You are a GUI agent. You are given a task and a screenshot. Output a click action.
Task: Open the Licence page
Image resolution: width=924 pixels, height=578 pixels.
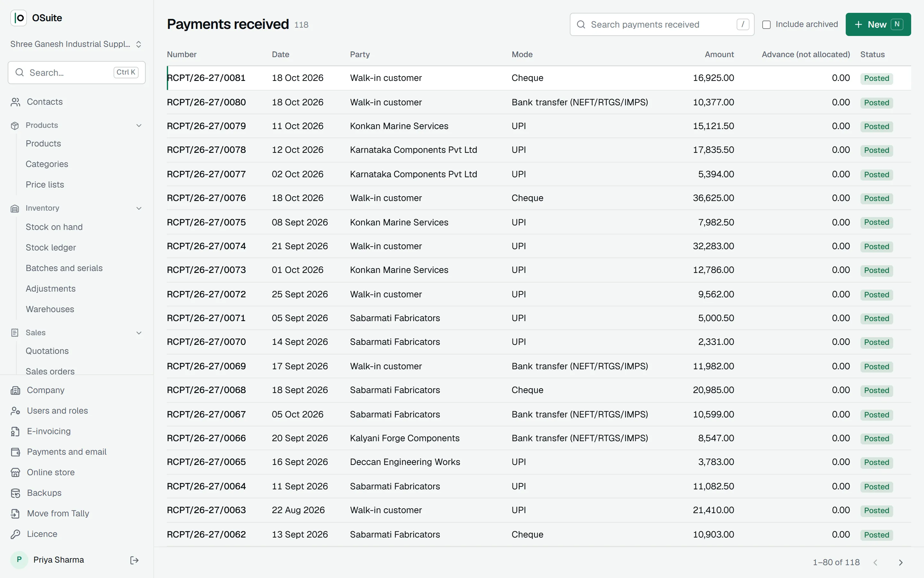click(x=42, y=534)
